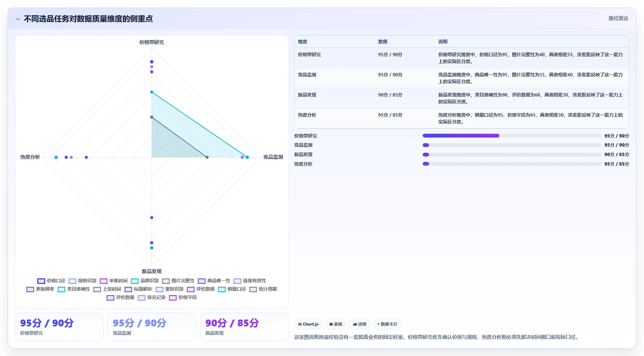Viewport: 644px width, 356px height.
Task: Click the 热度分析 progress bar
Action: click(511, 164)
